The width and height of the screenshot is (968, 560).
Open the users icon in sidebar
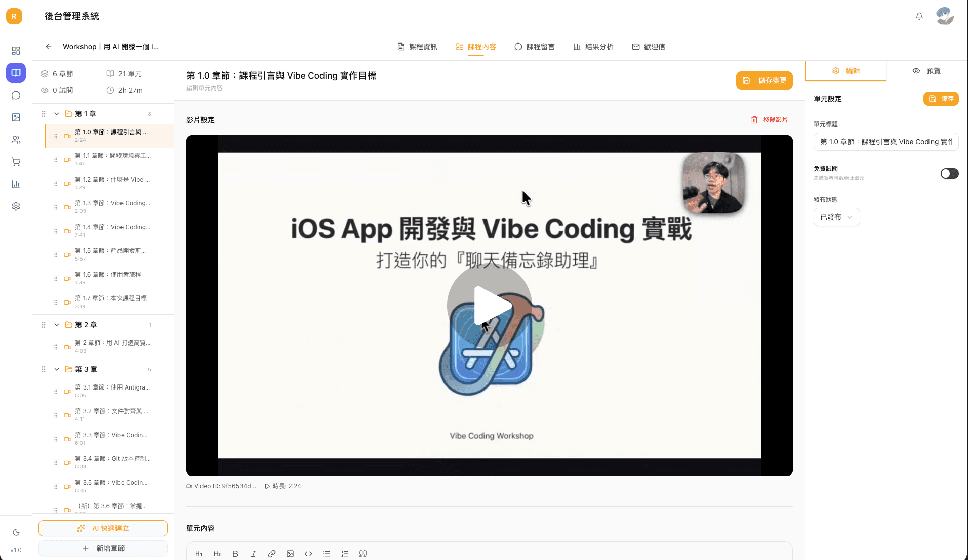click(x=16, y=140)
